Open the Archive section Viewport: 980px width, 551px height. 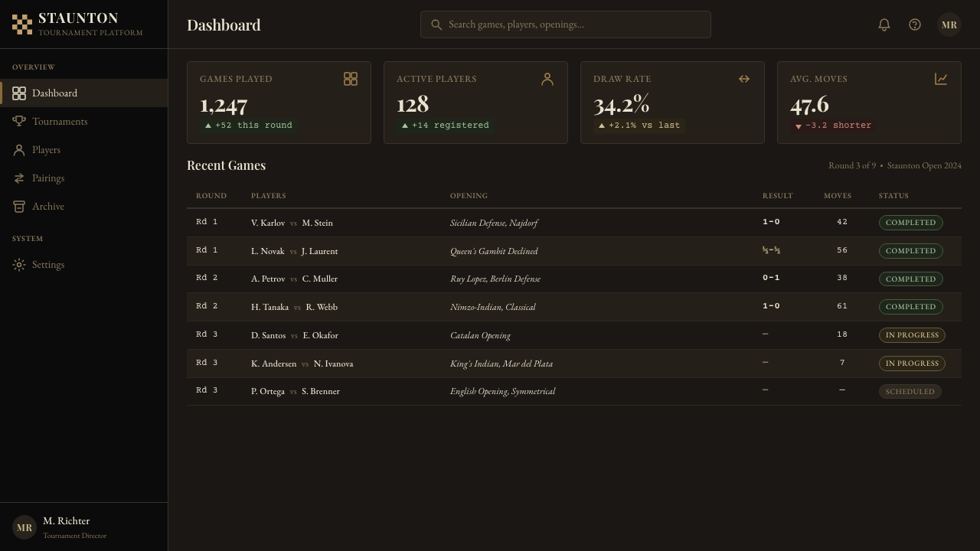tap(83, 207)
